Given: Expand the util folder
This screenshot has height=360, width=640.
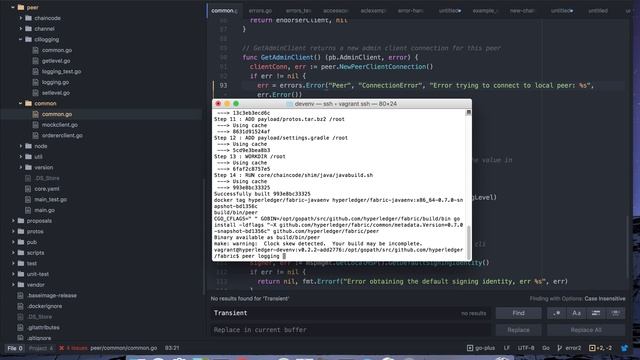Looking at the screenshot, I should [21, 156].
